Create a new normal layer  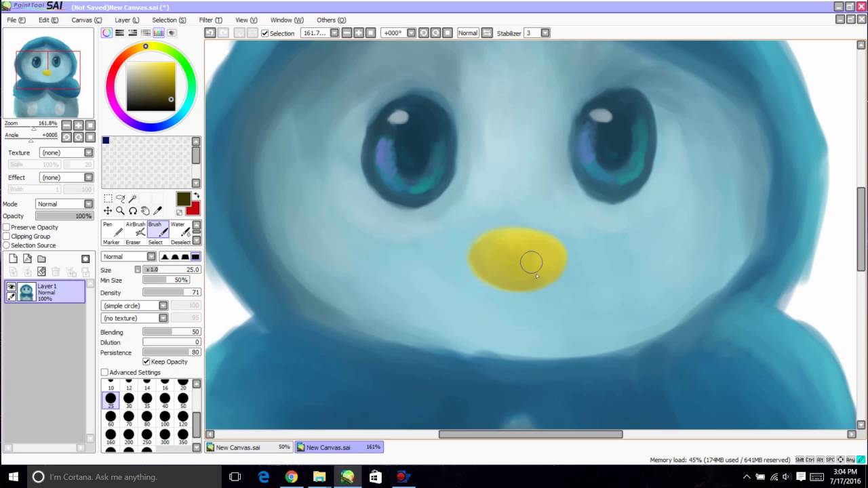tap(13, 259)
